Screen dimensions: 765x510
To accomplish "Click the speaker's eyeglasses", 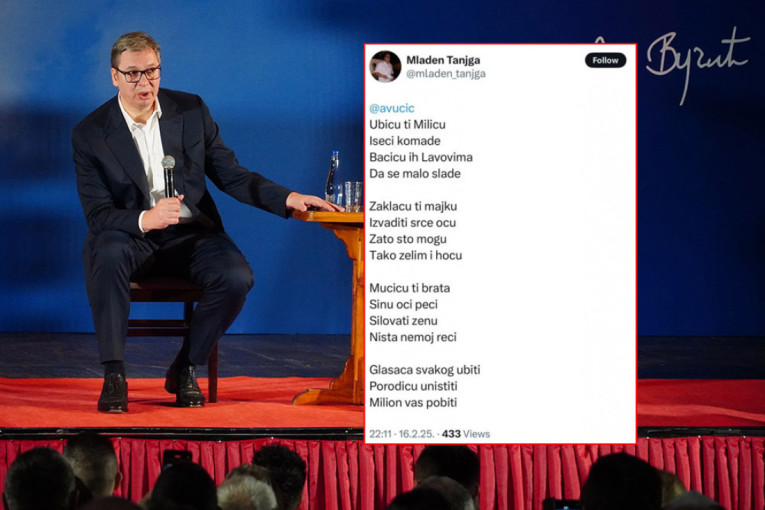I will 138,75.
